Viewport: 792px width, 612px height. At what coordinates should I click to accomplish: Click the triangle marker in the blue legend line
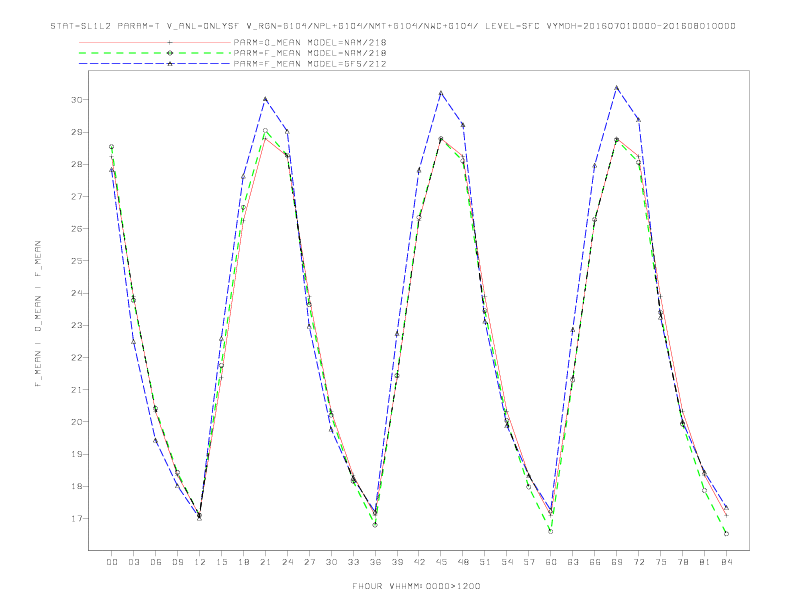pyautogui.click(x=170, y=64)
